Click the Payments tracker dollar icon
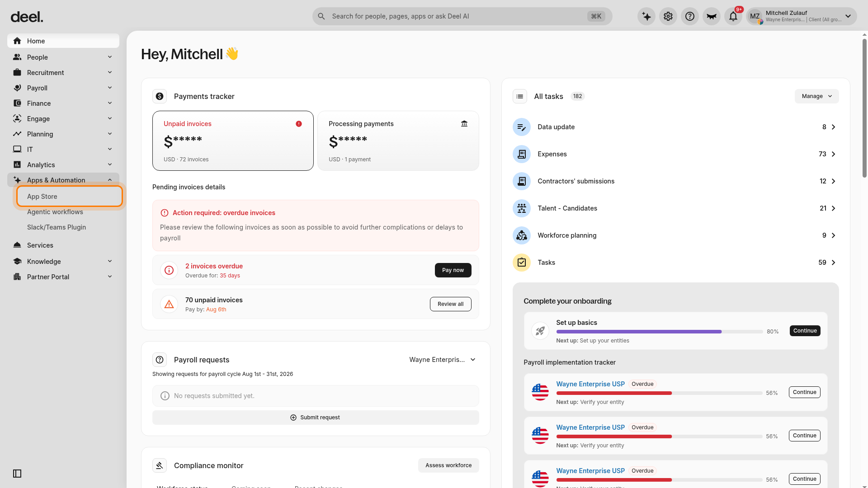Screen dimensions: 868x488 click(x=160, y=96)
